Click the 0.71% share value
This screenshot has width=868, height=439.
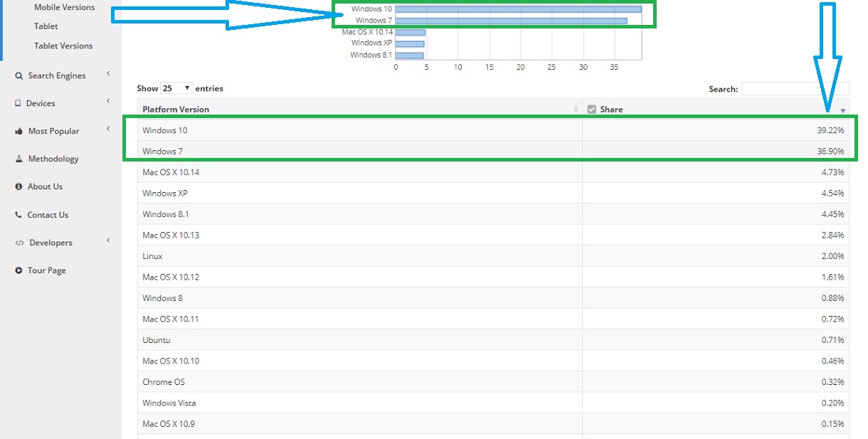pos(832,340)
